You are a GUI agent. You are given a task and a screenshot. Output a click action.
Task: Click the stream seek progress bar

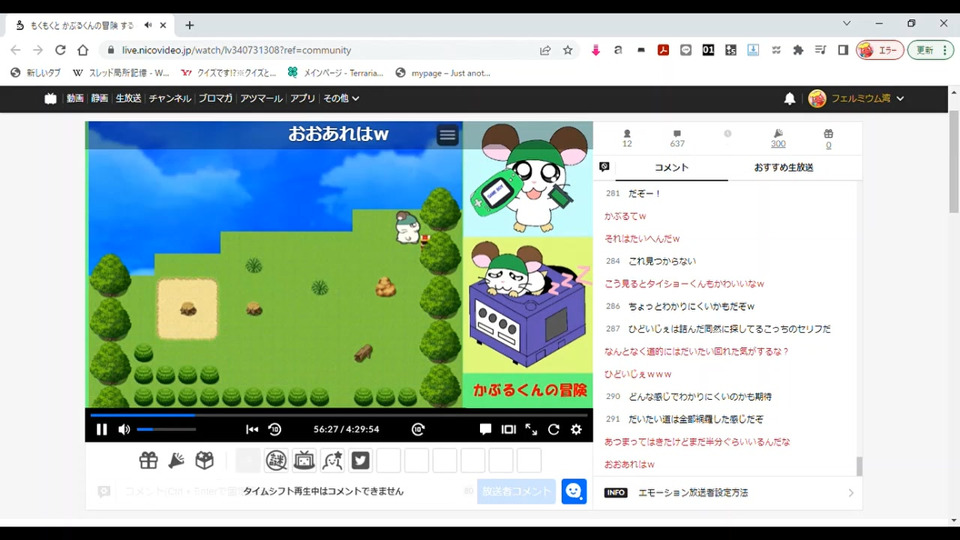(x=339, y=415)
